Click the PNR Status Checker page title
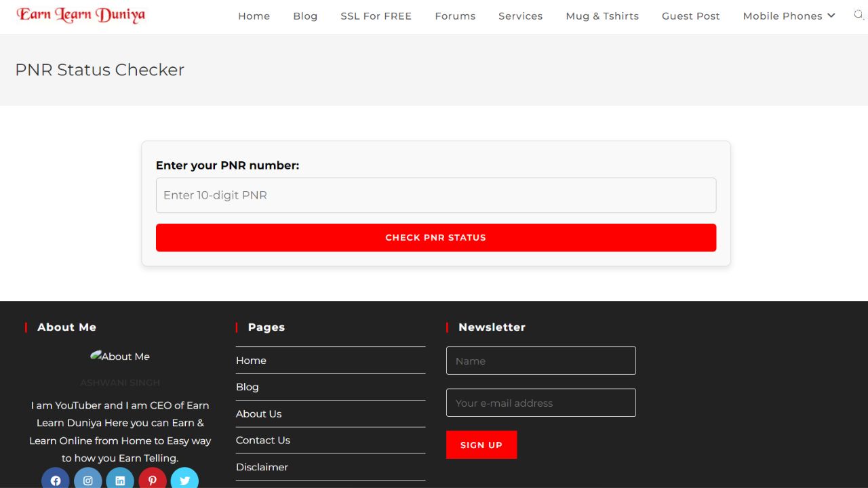The width and height of the screenshot is (868, 488). click(100, 70)
